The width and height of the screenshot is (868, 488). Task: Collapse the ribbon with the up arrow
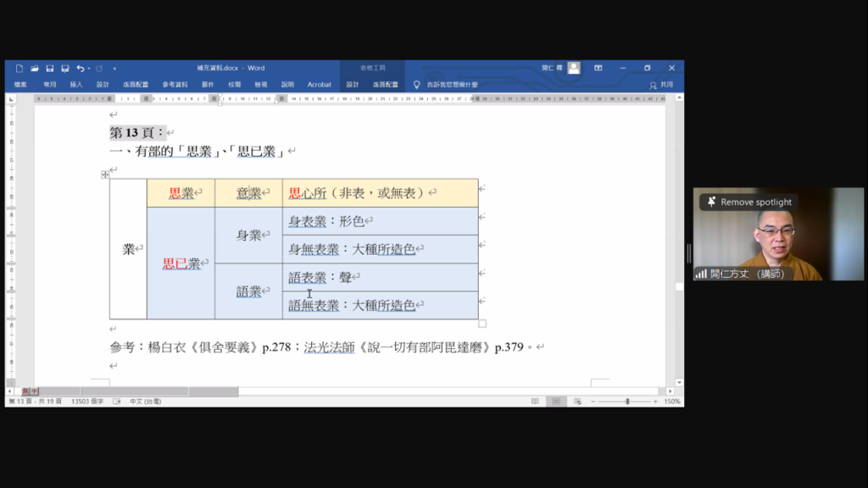(x=678, y=99)
